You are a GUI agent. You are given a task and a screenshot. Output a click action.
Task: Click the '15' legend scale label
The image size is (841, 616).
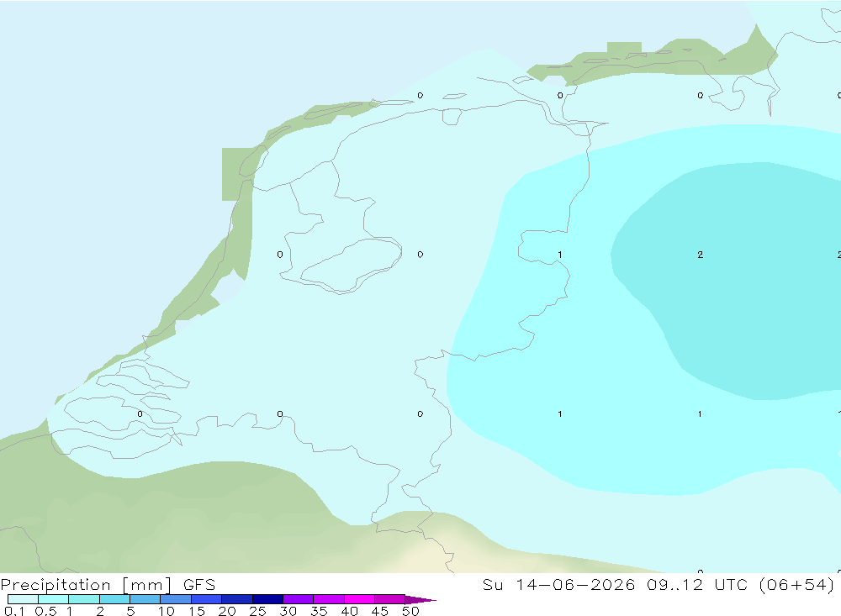(x=196, y=611)
